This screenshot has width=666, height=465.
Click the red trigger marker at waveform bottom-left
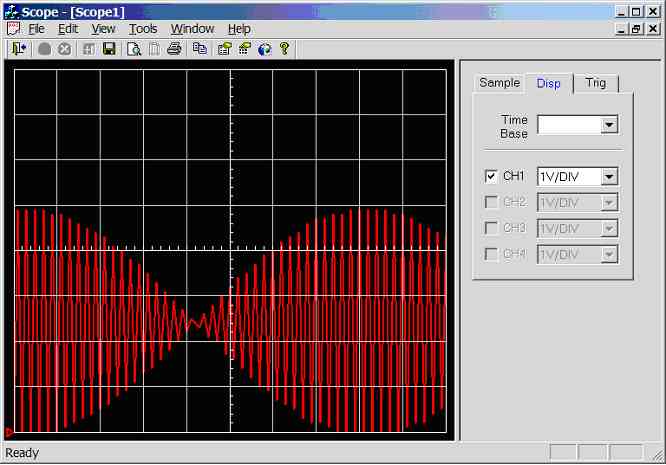pos(9,432)
